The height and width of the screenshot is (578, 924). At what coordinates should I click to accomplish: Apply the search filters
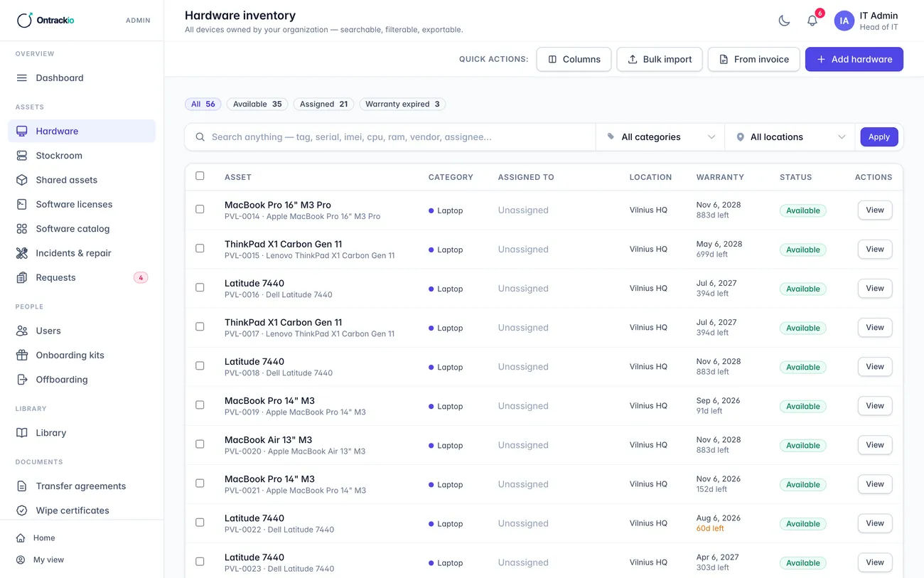click(x=879, y=137)
